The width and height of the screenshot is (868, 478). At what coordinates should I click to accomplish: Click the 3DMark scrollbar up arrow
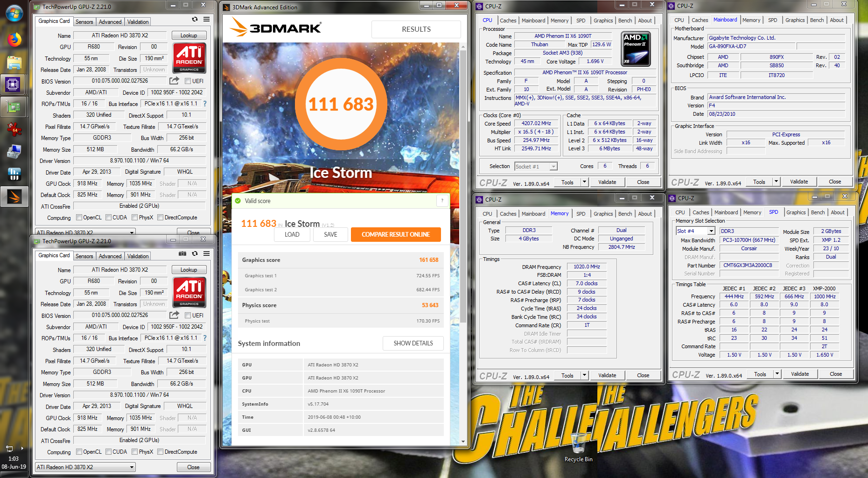pos(463,47)
